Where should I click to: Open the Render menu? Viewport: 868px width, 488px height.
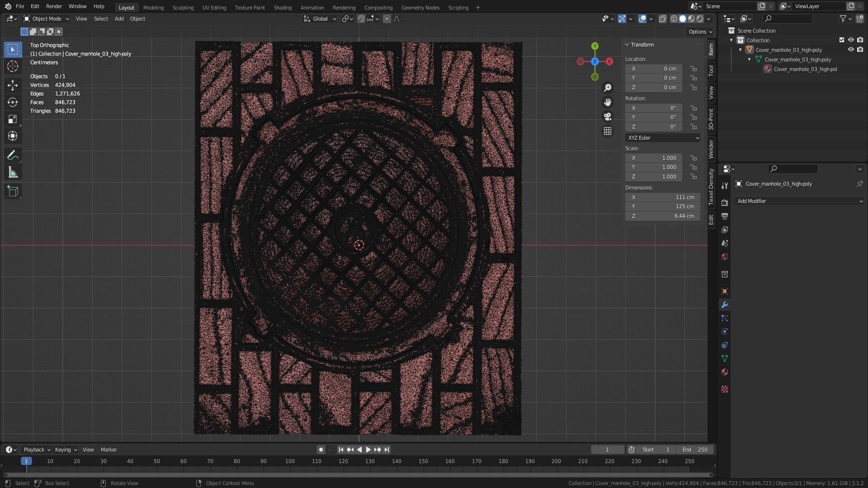click(x=54, y=6)
